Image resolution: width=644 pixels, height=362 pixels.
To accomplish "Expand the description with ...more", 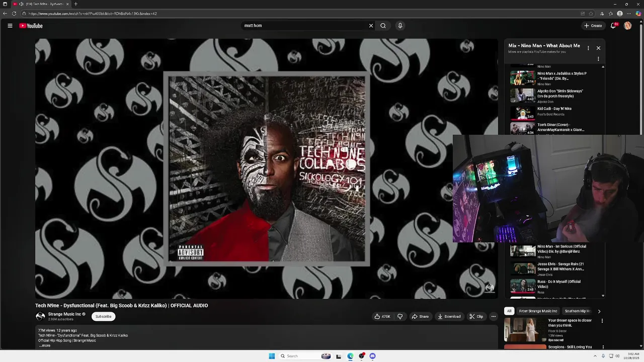I will (x=45, y=345).
